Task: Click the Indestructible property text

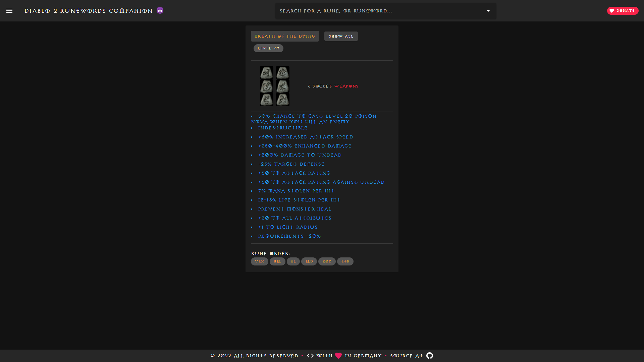Action: tap(283, 128)
